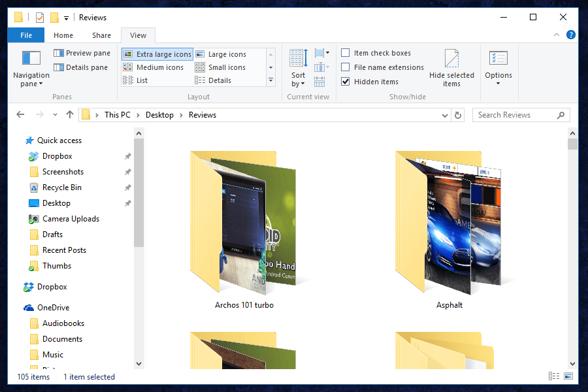The height and width of the screenshot is (392, 588).
Task: Expand the Layout gallery more arrow
Action: coord(270,80)
